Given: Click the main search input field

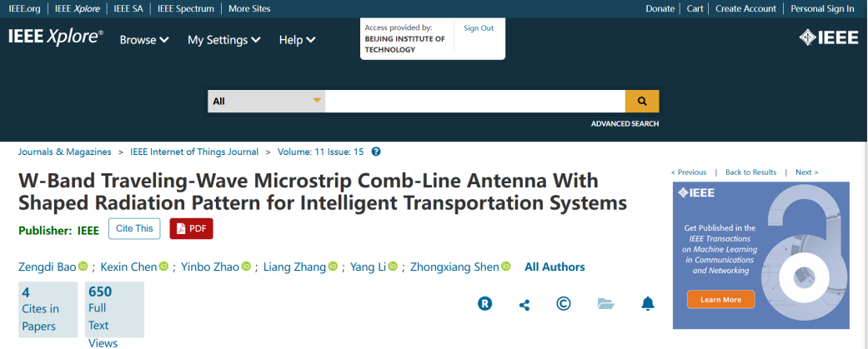Looking at the screenshot, I should click(x=474, y=101).
